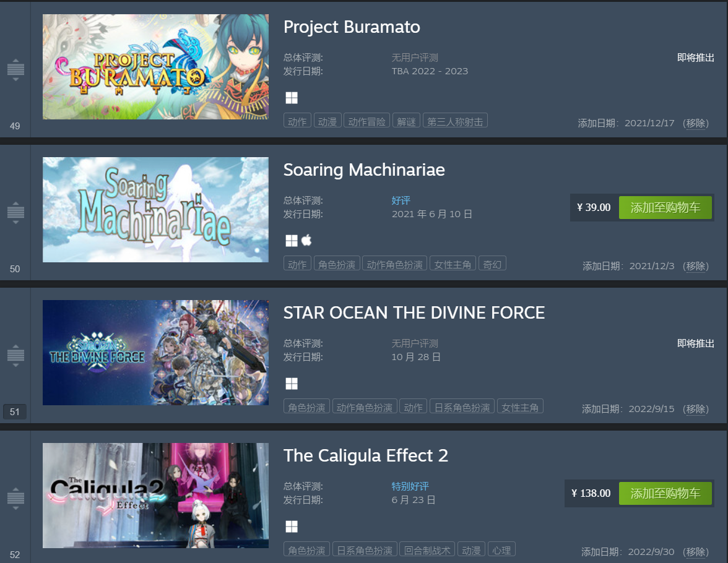Click the macOS icon under Soaring Machinariae
The image size is (728, 563).
306,241
